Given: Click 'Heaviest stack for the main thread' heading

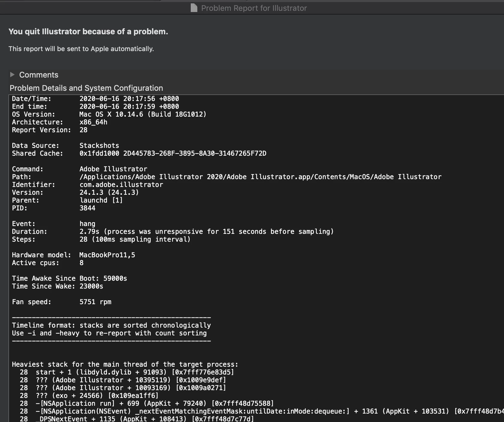Looking at the screenshot, I should coord(125,364).
